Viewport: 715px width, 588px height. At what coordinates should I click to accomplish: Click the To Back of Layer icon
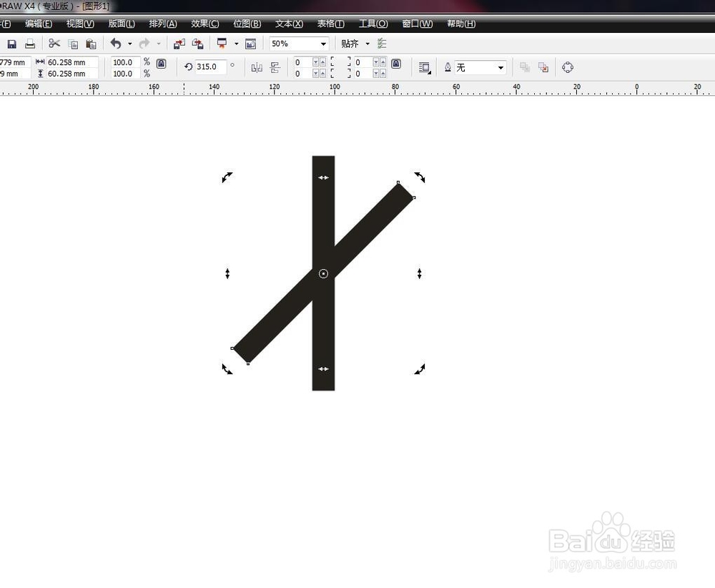[543, 67]
